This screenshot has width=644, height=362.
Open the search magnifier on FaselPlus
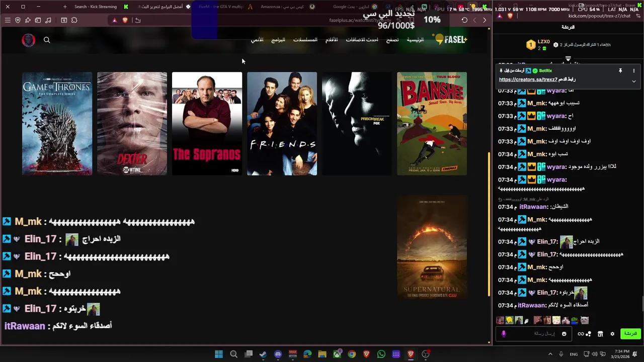(47, 40)
